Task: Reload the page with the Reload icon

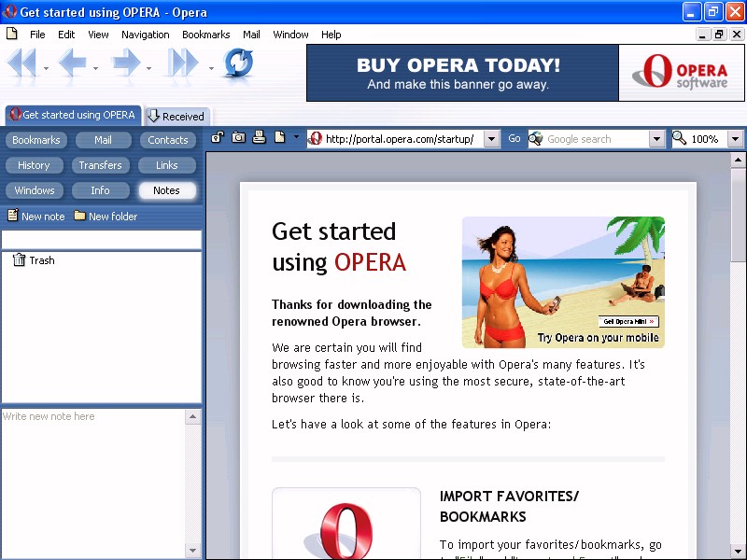Action: click(239, 63)
